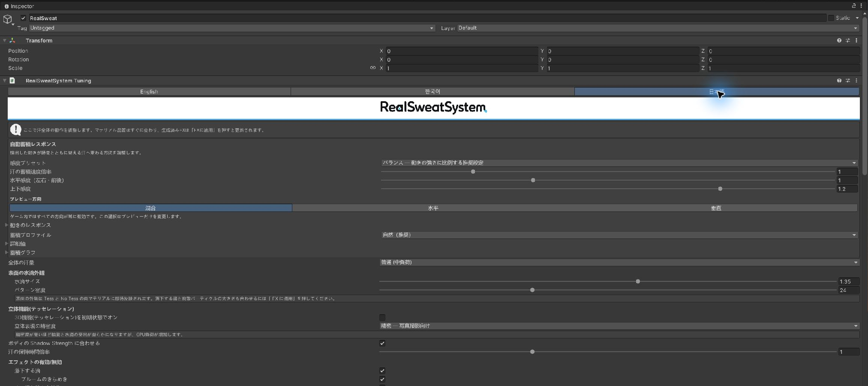The width and height of the screenshot is (868, 386).
Task: Adjust 水滴サイズ slider
Action: pos(608,281)
